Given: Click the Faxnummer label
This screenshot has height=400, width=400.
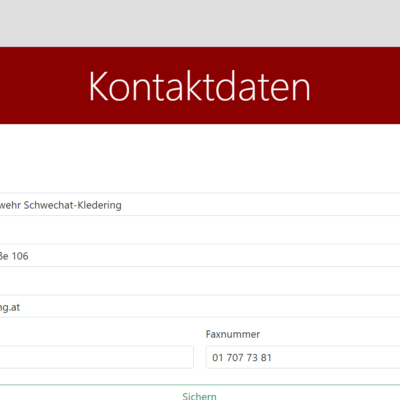Looking at the screenshot, I should pos(233,334).
